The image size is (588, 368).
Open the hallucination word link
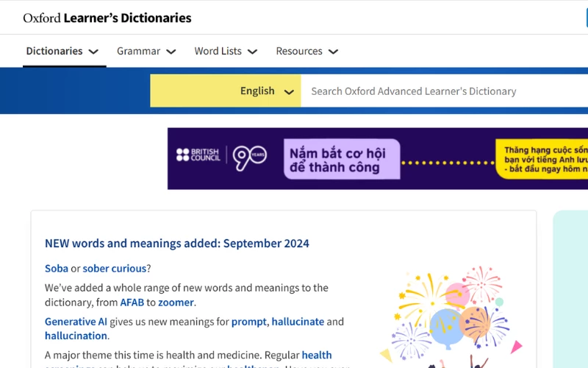click(x=76, y=336)
